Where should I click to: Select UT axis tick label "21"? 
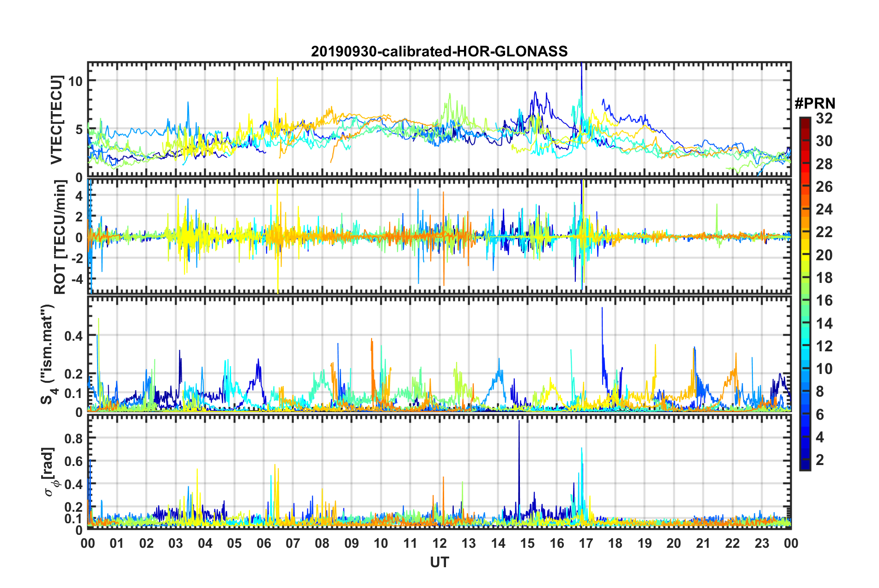(703, 543)
